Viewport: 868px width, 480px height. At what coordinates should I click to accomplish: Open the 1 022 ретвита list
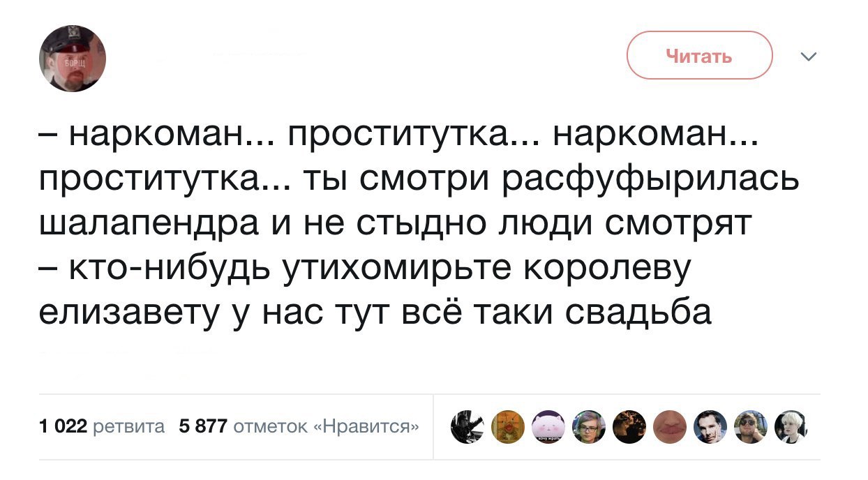coord(102,427)
